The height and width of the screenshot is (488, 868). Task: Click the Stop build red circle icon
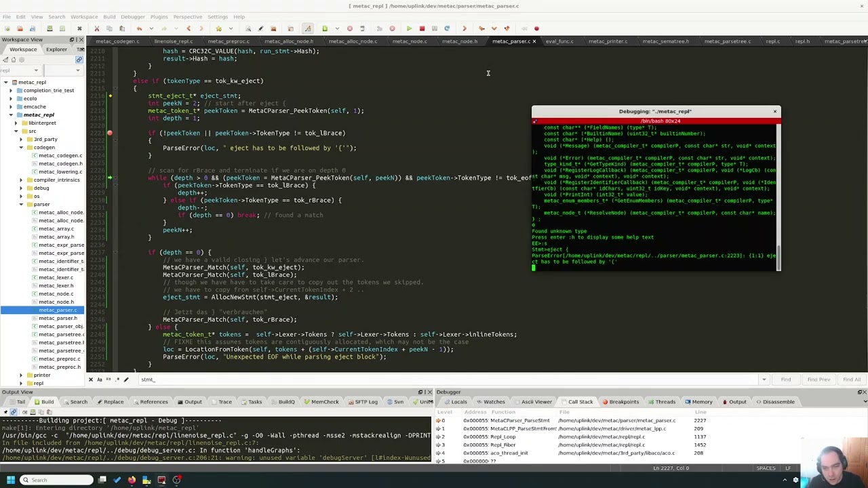pos(349,28)
